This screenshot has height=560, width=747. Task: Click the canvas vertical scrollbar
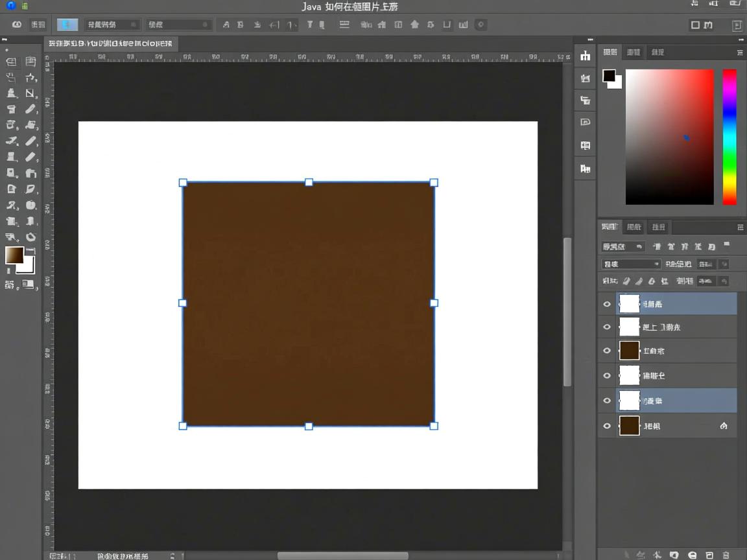click(x=567, y=311)
